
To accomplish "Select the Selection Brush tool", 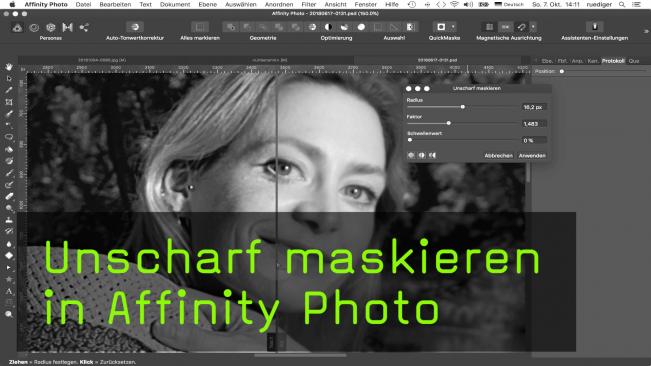I will (9, 114).
